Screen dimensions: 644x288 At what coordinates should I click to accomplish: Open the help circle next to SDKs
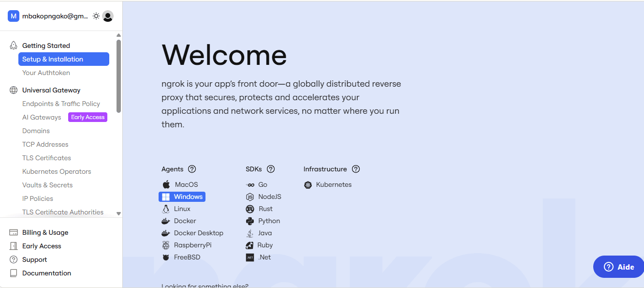point(271,169)
